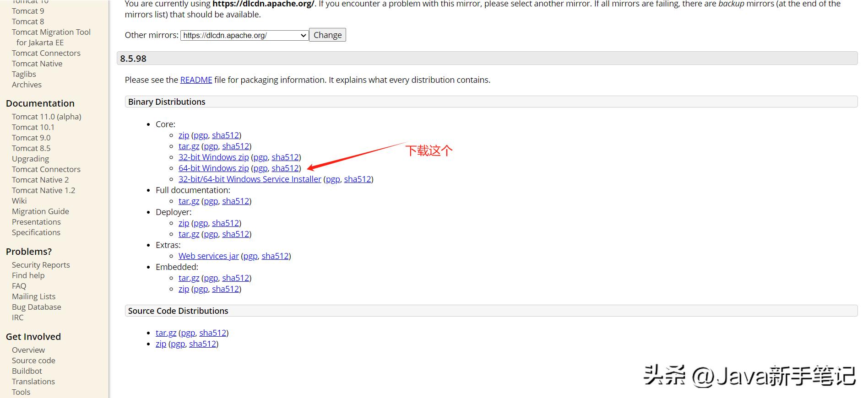The height and width of the screenshot is (398, 868).
Task: Download source code zip
Action: click(161, 344)
